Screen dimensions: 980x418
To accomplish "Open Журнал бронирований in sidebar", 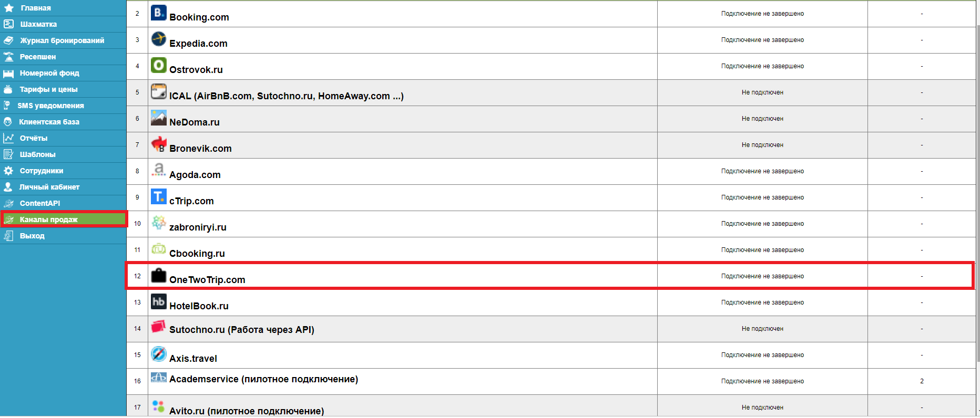I will tap(63, 40).
